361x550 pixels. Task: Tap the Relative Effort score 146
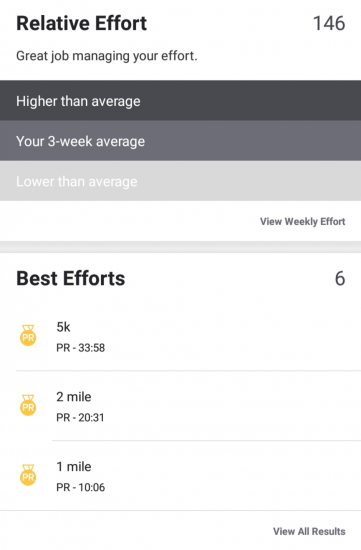(329, 24)
